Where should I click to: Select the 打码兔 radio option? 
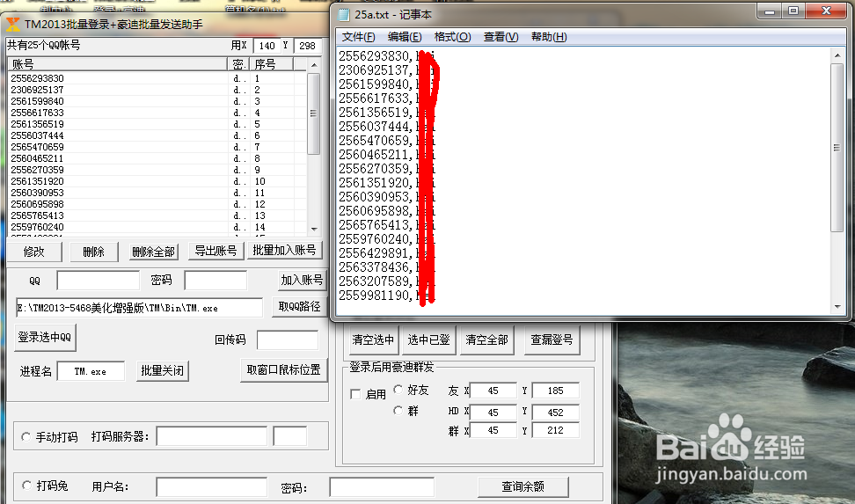click(26, 485)
